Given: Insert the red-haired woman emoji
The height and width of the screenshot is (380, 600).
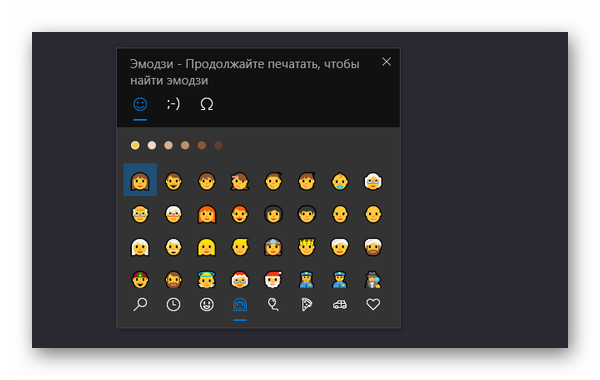Looking at the screenshot, I should pos(207,214).
